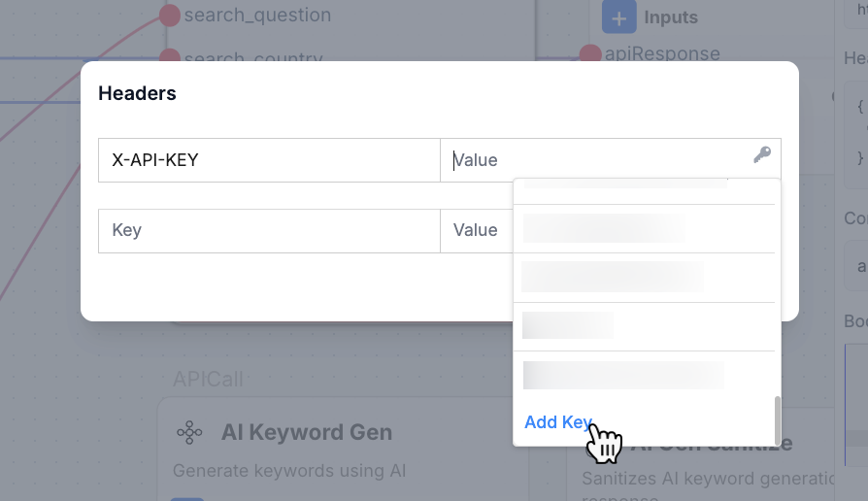Screen dimensions: 868x501
Task: Click the Inputs section label
Action: 670,17
